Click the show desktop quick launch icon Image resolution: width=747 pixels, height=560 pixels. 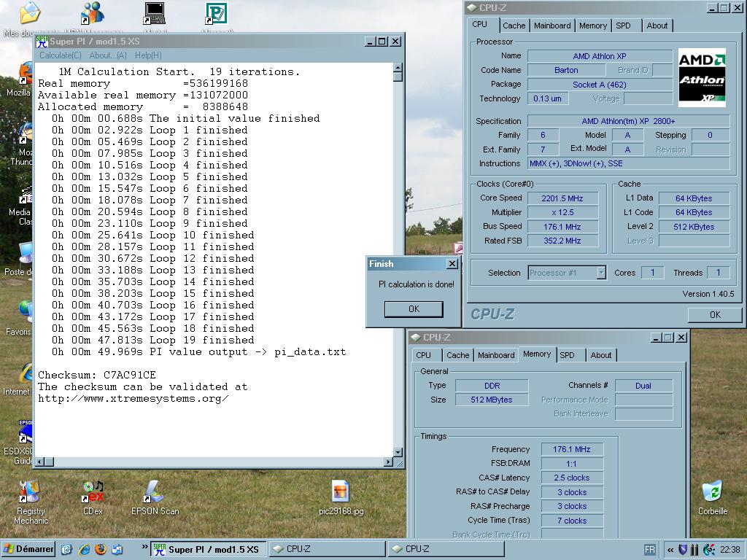[66, 550]
